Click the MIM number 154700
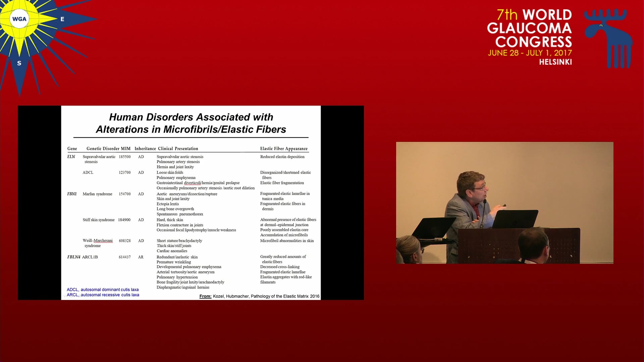The width and height of the screenshot is (644, 362). (124, 194)
